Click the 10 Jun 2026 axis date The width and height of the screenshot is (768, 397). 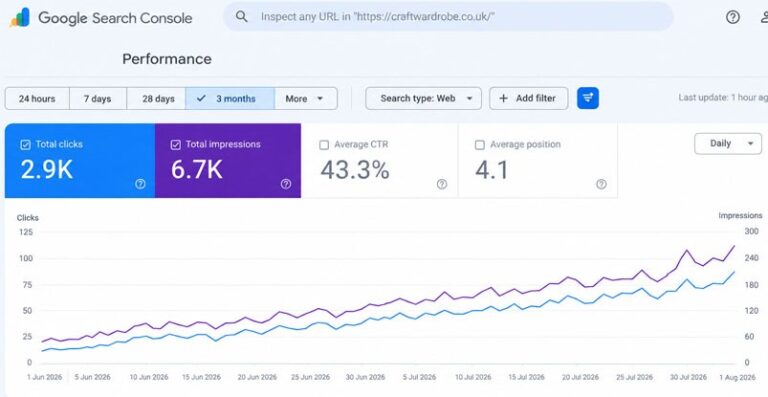pos(149,377)
